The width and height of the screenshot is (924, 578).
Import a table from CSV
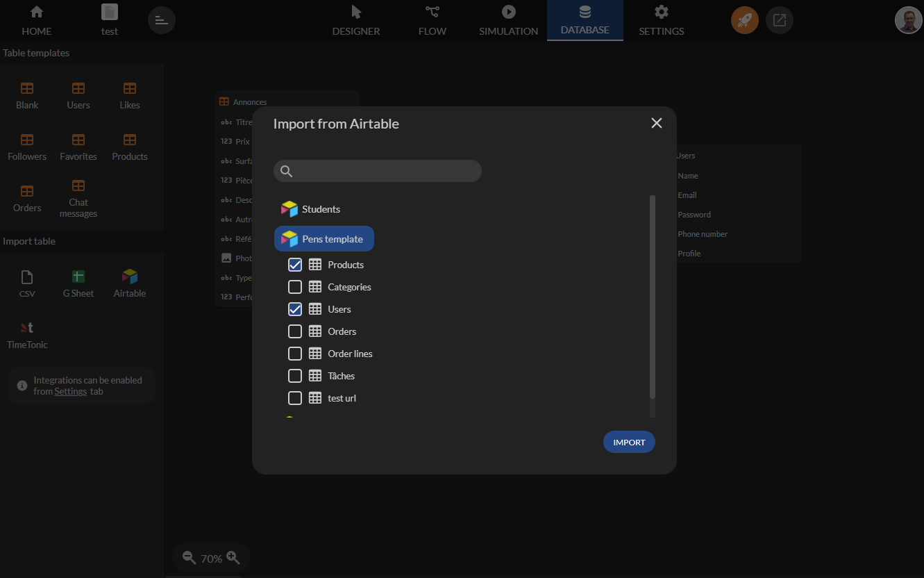coord(27,284)
